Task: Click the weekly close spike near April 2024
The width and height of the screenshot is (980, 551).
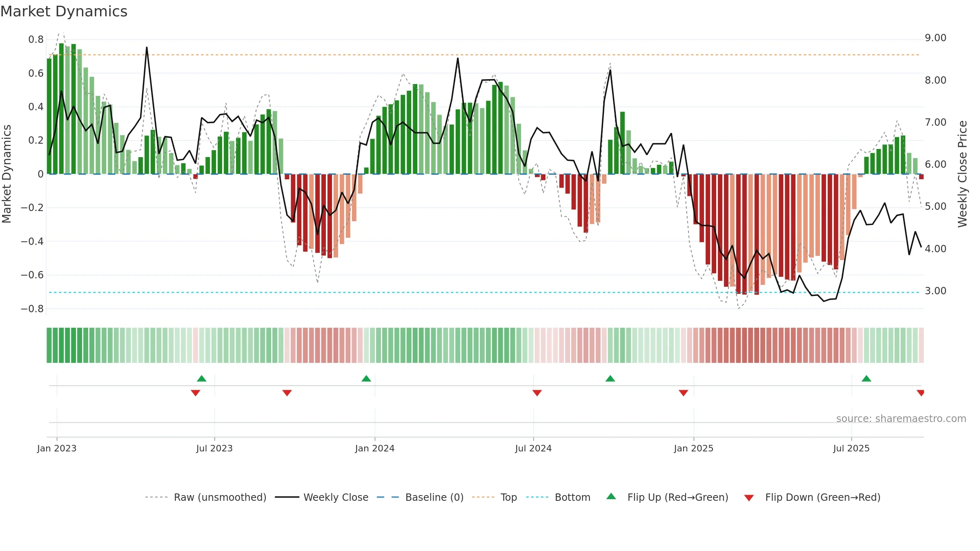Action: tap(458, 58)
